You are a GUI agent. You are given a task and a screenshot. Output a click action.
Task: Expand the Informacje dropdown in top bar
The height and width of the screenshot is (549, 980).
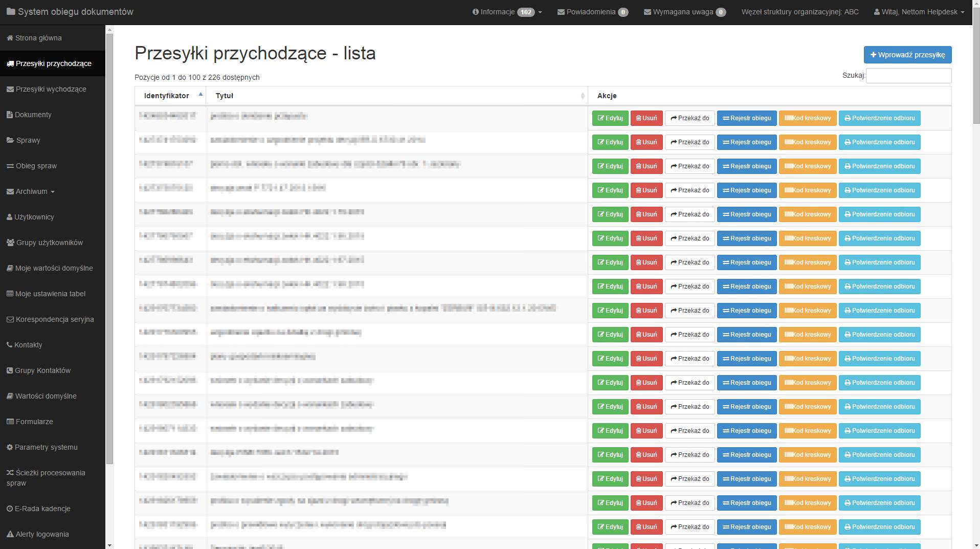click(507, 12)
